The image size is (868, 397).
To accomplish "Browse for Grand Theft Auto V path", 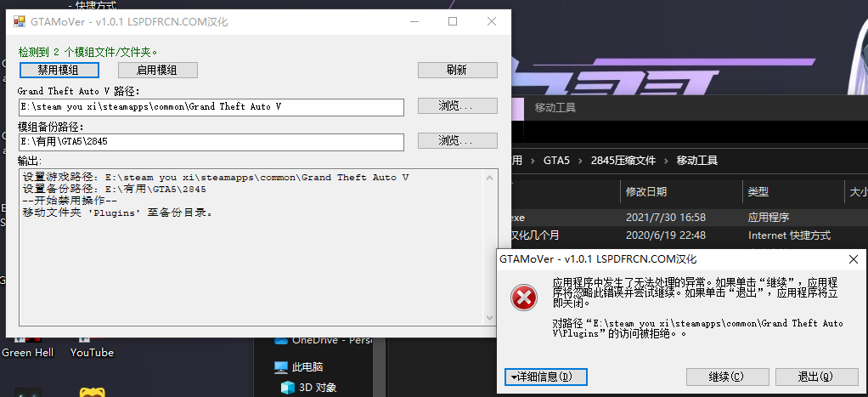I will (x=457, y=106).
